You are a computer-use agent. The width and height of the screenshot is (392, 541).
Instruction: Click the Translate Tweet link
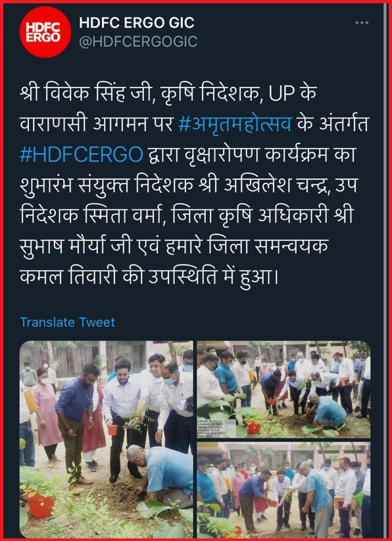(68, 322)
